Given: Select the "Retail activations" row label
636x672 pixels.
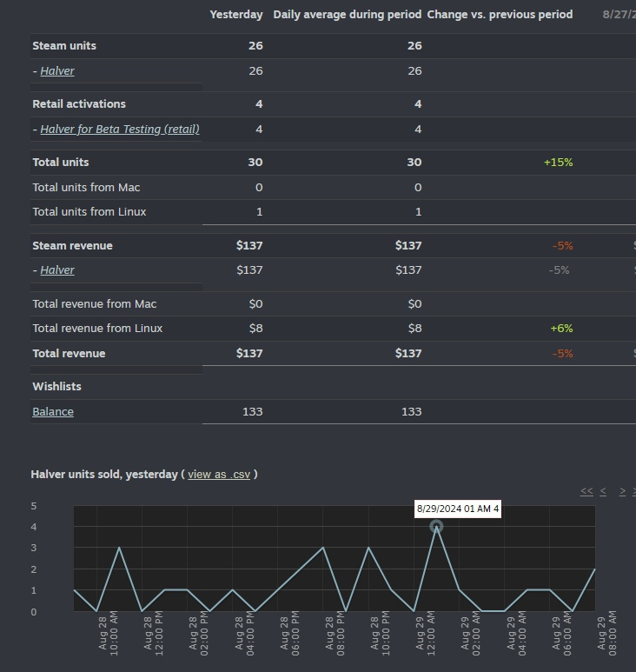Looking at the screenshot, I should tap(79, 104).
